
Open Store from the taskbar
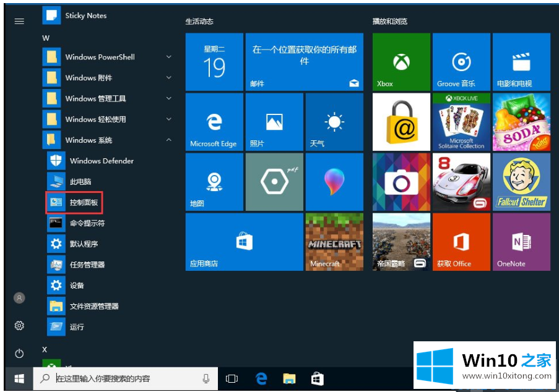click(318, 378)
